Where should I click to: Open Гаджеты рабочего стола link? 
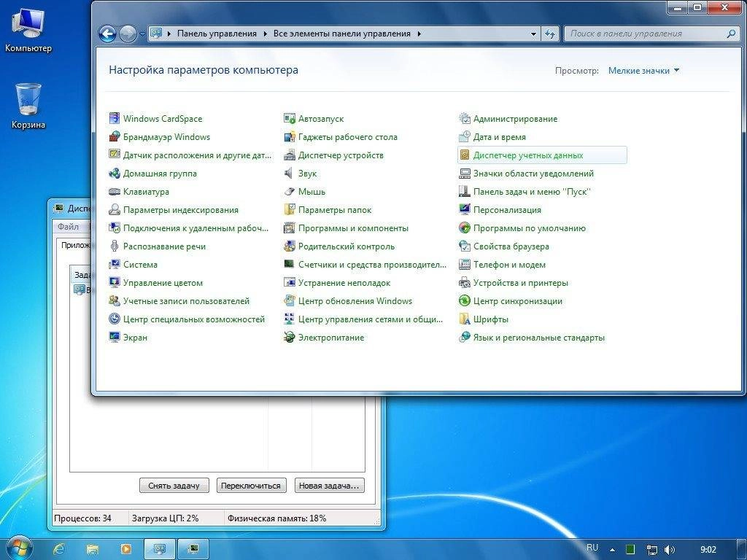click(348, 137)
